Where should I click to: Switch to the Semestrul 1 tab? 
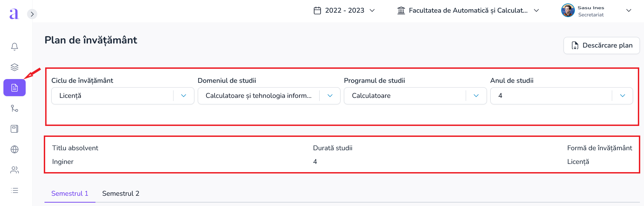[x=70, y=194]
